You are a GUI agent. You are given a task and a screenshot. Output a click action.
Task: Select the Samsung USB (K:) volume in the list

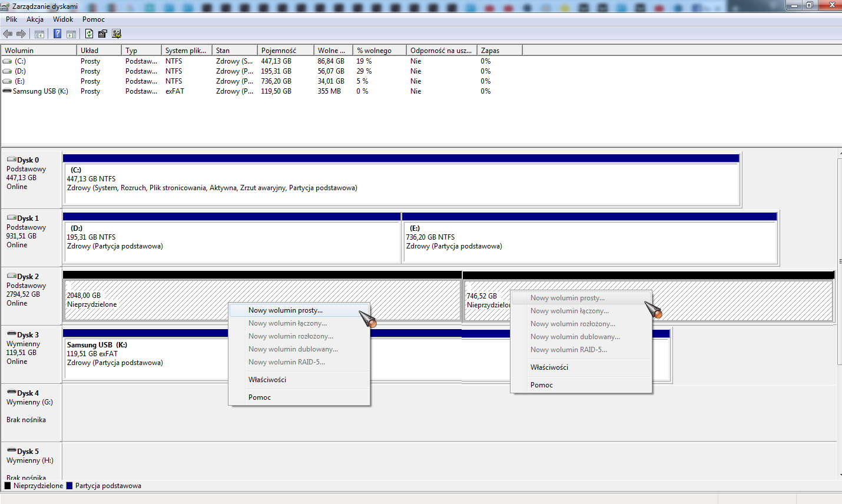pos(40,91)
